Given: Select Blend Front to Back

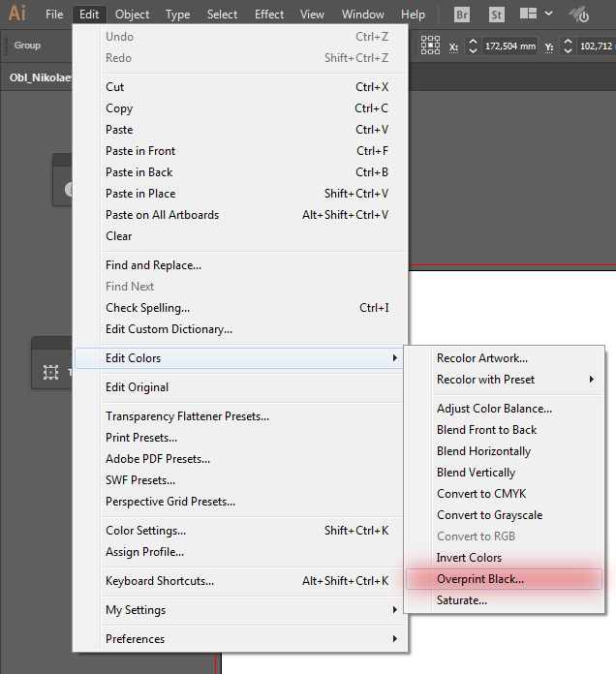Looking at the screenshot, I should tap(505, 430).
